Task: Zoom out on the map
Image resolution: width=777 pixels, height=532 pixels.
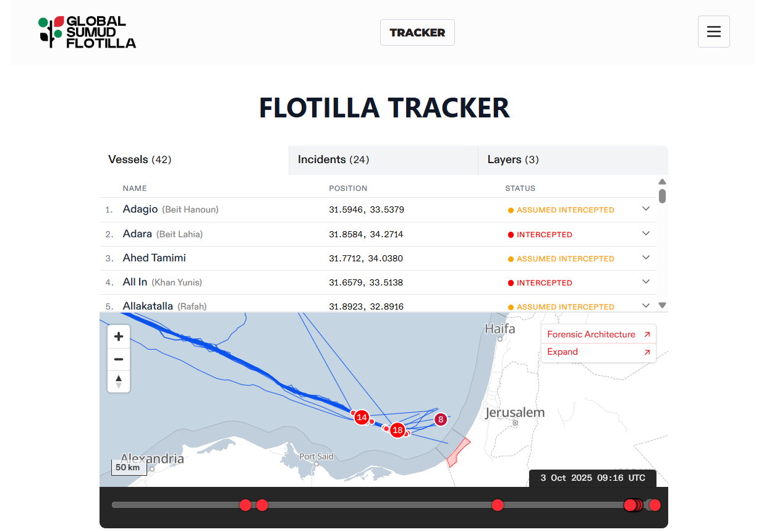Action: click(119, 359)
